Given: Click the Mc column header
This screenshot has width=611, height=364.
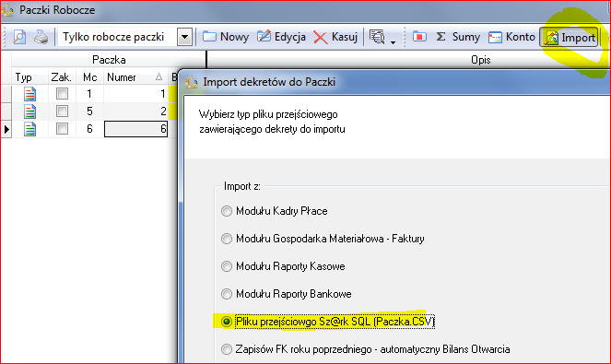Looking at the screenshot, I should (89, 77).
